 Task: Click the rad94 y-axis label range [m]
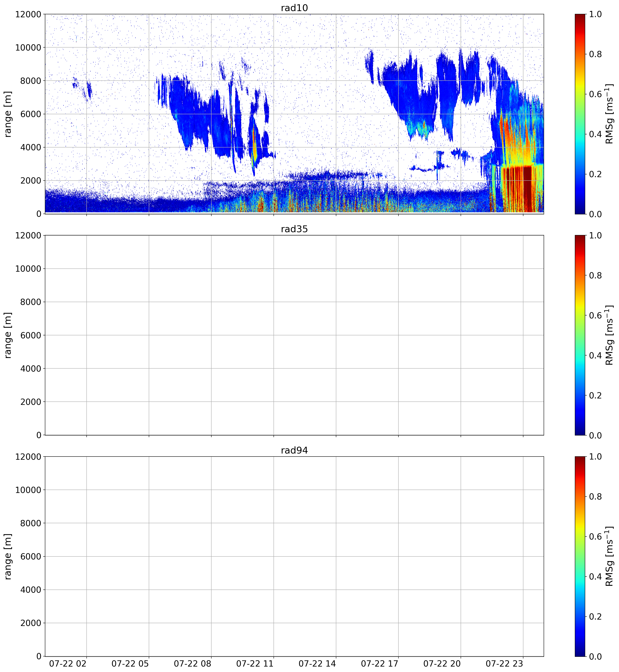(x=8, y=556)
